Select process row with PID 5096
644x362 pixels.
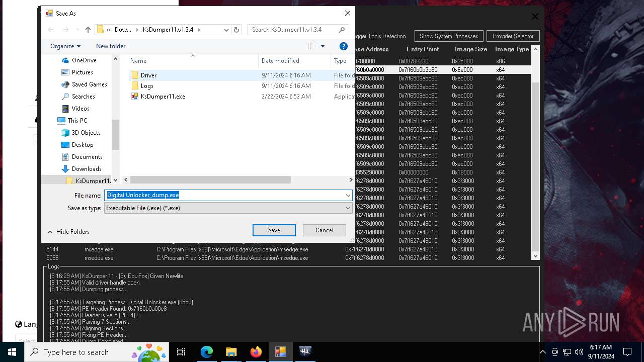[x=287, y=258]
